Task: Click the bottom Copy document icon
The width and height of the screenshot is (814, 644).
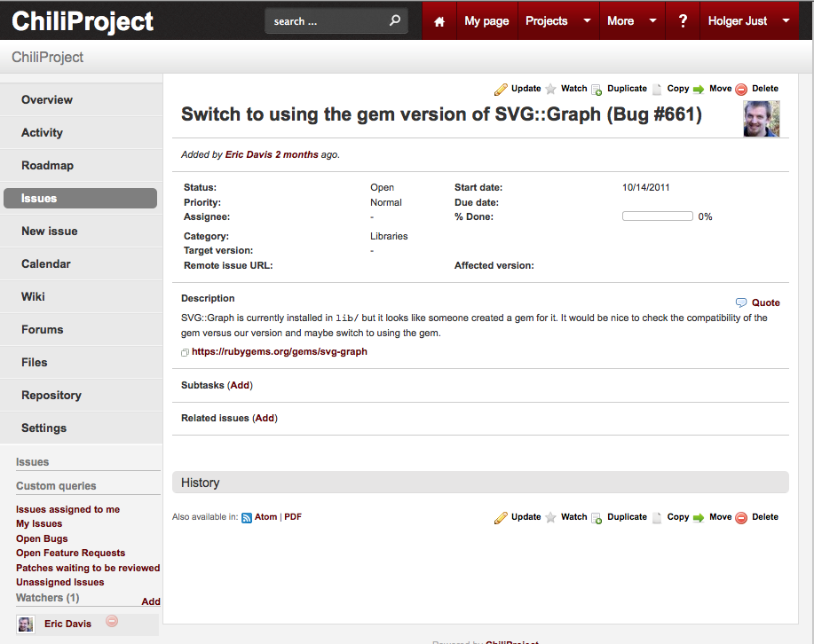Action: pos(657,518)
